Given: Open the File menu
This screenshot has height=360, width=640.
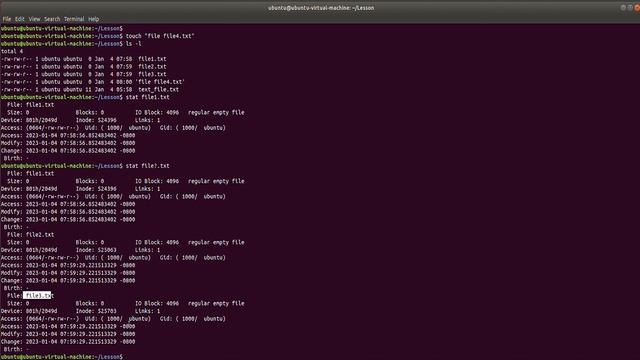Looking at the screenshot, I should coord(7,19).
